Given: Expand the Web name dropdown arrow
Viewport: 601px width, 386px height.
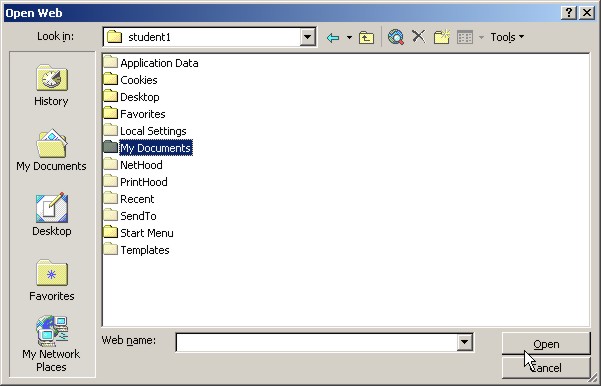Looking at the screenshot, I should [x=465, y=342].
